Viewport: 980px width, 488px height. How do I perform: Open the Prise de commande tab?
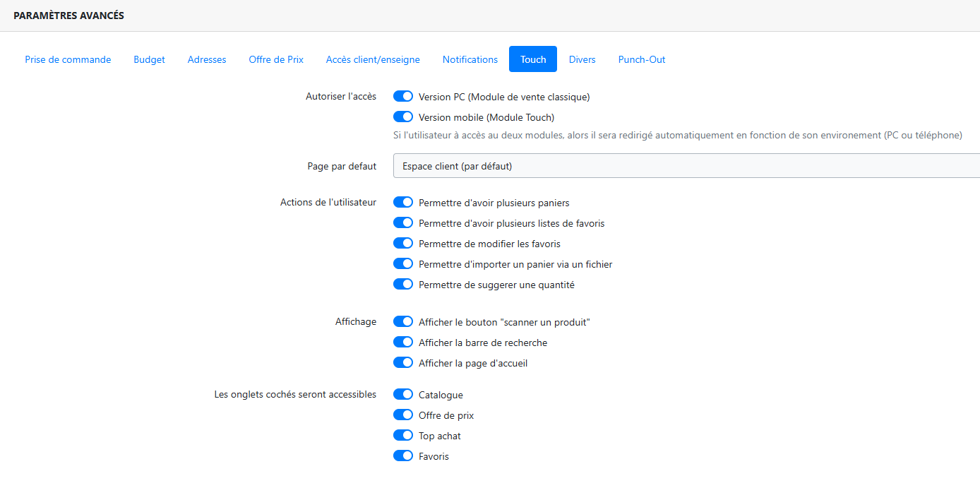[x=68, y=59]
